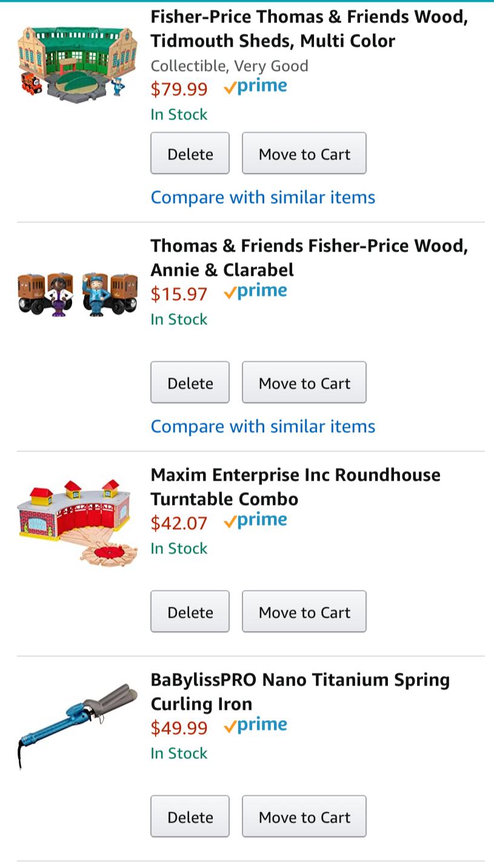The height and width of the screenshot is (868, 494).
Task: Delete BaBylissPRO Curling Iron item
Action: click(x=190, y=816)
